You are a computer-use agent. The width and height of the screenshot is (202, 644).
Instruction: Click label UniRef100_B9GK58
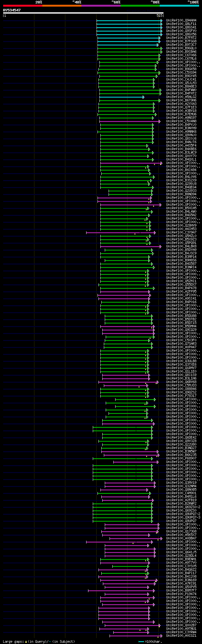181,69
